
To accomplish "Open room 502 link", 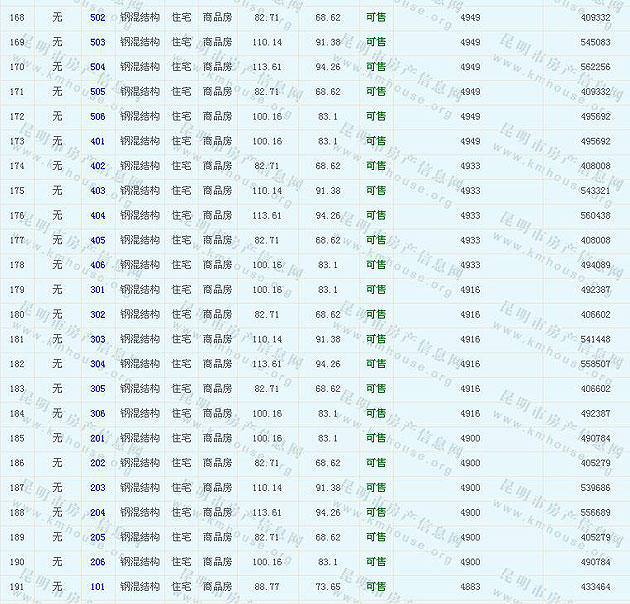I will pos(97,18).
